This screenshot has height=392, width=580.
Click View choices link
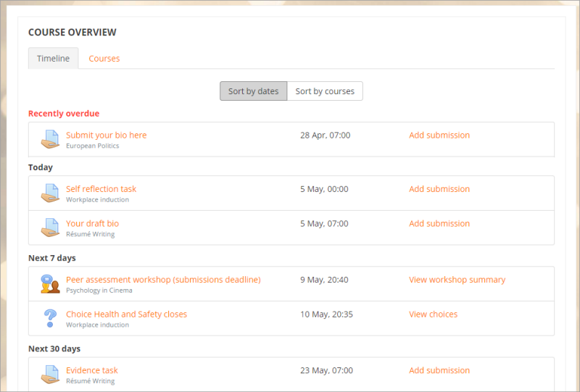click(x=433, y=314)
